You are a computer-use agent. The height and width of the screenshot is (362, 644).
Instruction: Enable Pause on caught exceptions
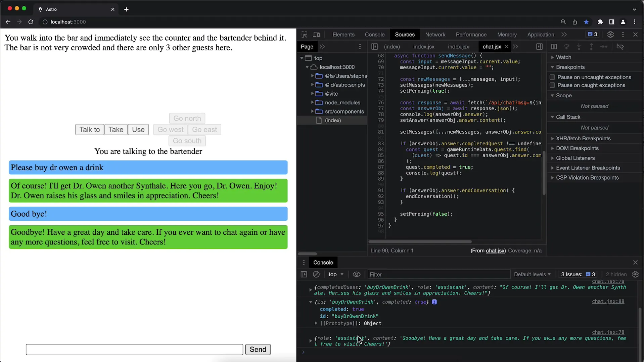(552, 85)
